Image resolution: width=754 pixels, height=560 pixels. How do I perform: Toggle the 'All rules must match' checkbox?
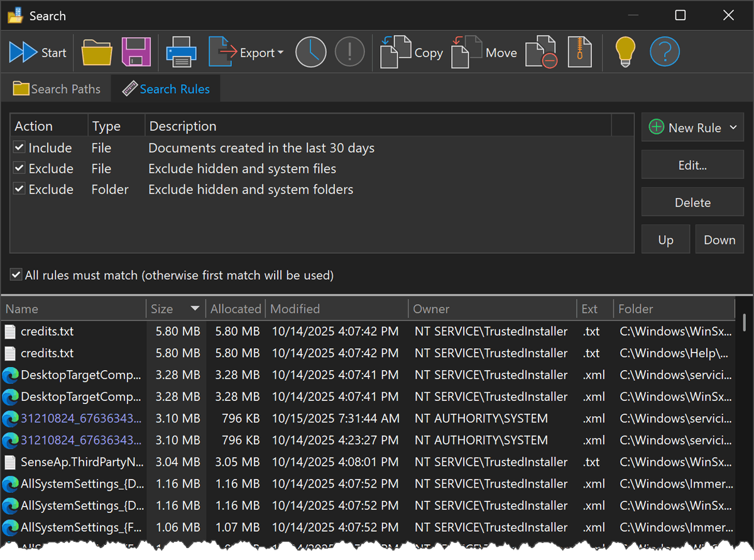pos(16,275)
